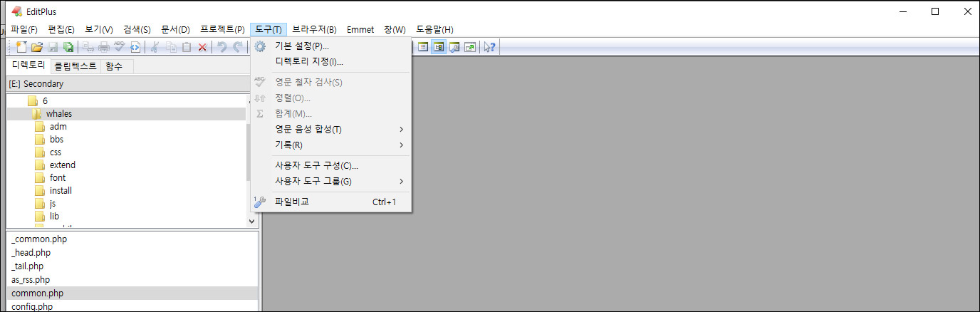Viewport: 980px width, 312px height.
Task: Open the 창(W) menu
Action: click(395, 29)
